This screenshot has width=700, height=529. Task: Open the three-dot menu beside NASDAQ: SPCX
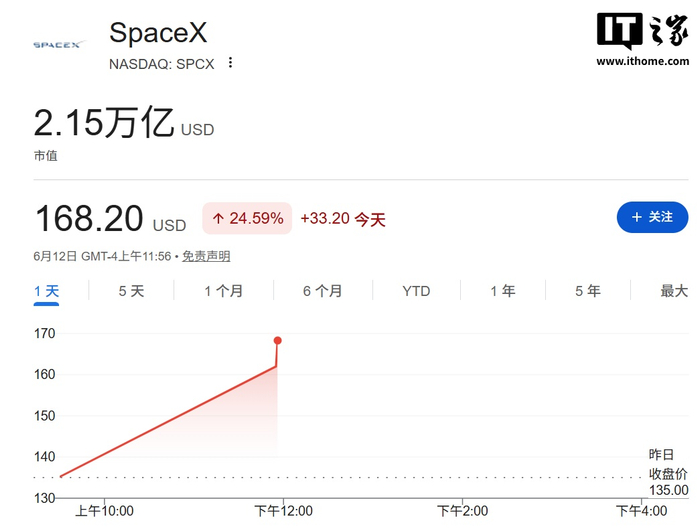[230, 63]
